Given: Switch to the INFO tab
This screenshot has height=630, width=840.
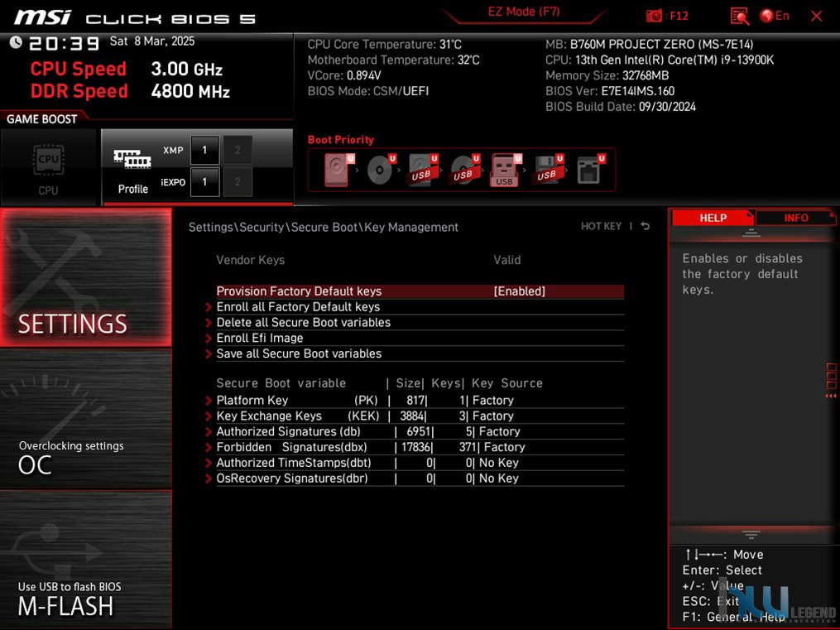Looking at the screenshot, I should tap(796, 218).
